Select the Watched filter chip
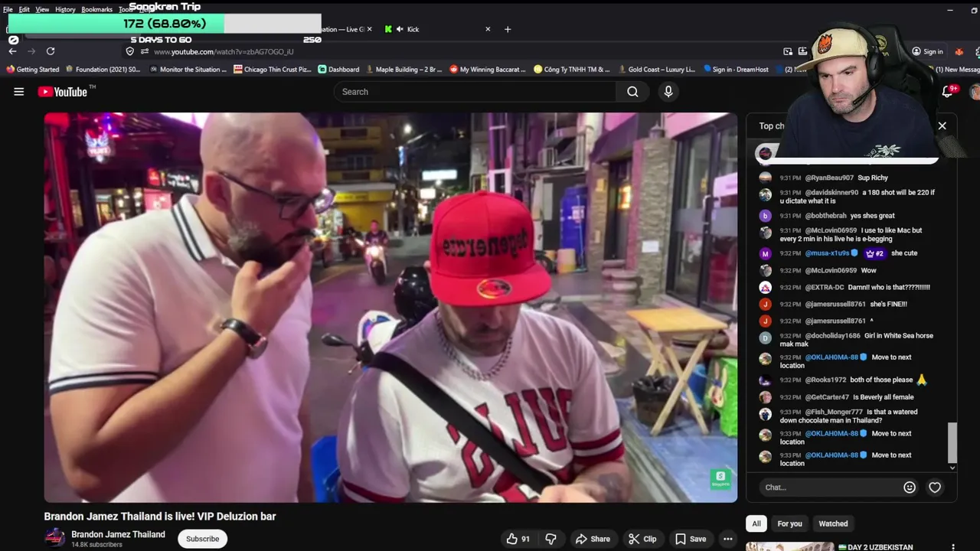980x551 pixels. point(833,523)
